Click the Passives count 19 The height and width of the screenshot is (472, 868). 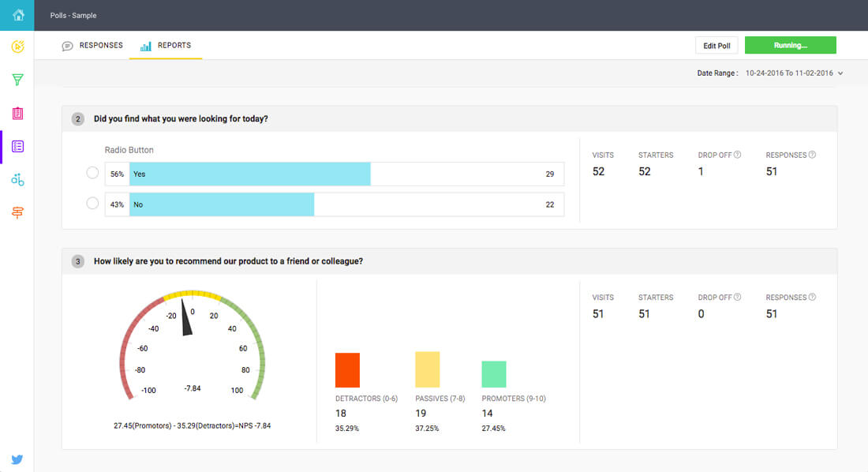[421, 414]
